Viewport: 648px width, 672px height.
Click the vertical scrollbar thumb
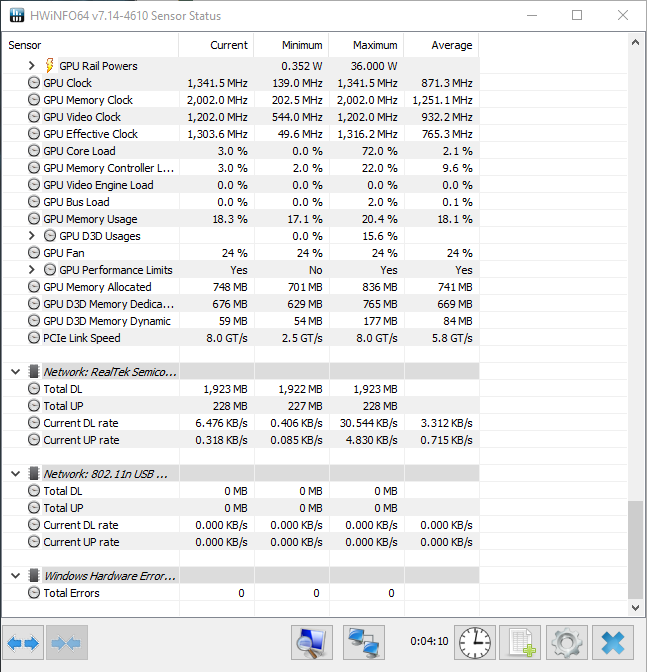pyautogui.click(x=636, y=550)
